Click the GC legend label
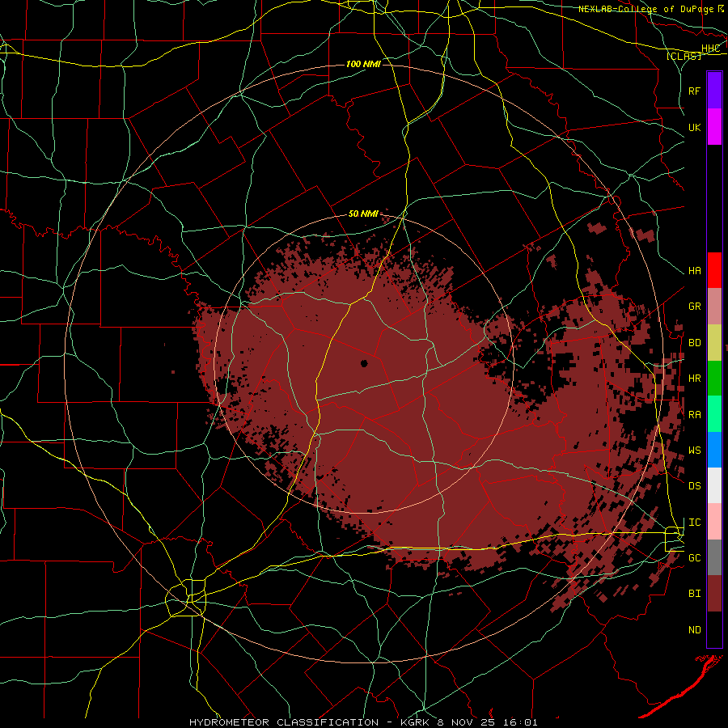 [x=695, y=558]
